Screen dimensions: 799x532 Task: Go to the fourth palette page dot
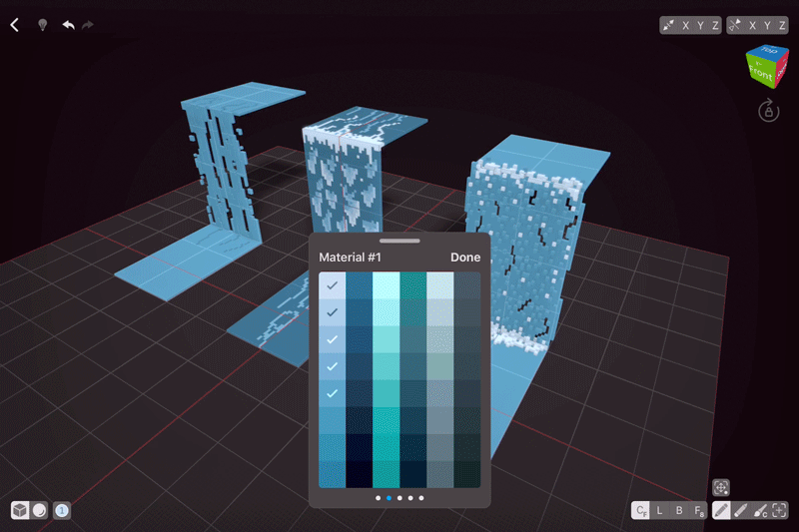410,498
